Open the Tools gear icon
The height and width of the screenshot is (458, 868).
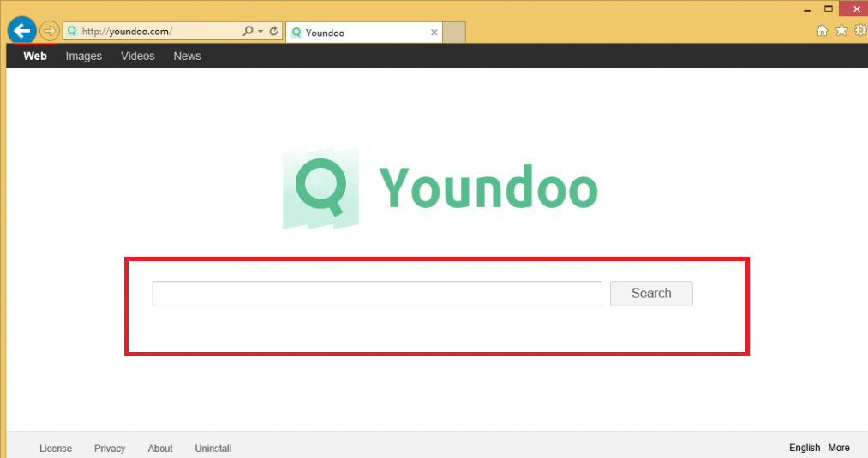pyautogui.click(x=861, y=31)
